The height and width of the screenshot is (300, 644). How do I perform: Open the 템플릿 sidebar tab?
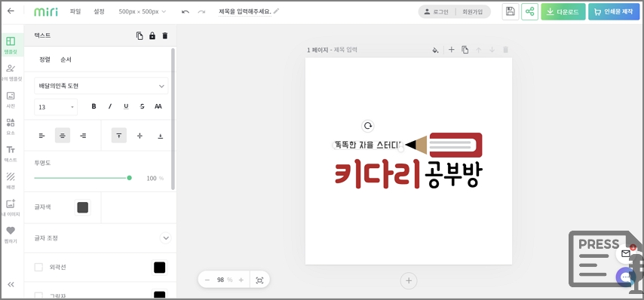[x=11, y=45]
